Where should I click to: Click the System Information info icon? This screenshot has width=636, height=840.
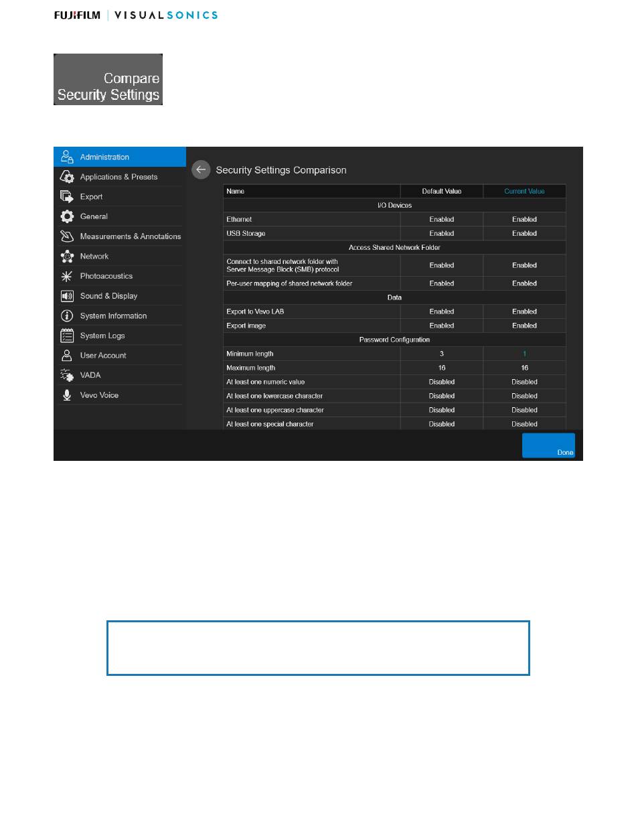click(67, 316)
